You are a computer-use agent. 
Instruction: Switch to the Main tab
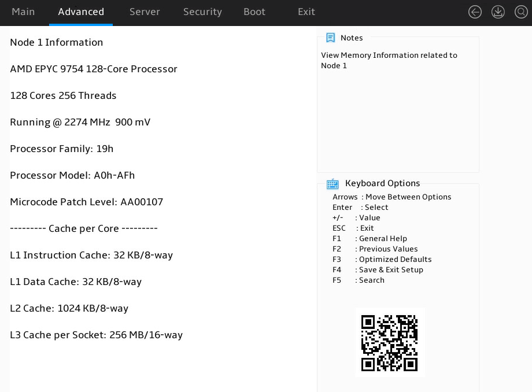(23, 12)
